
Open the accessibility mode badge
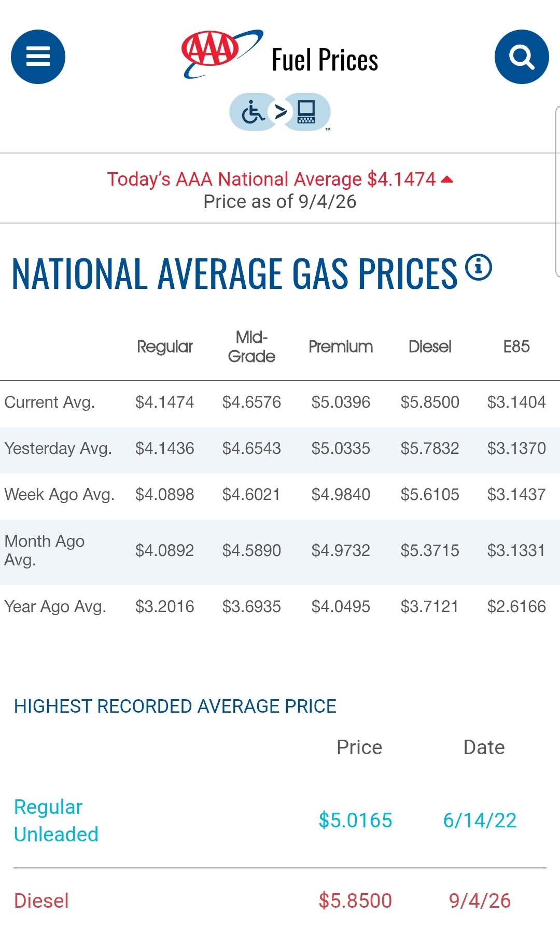coord(280,112)
